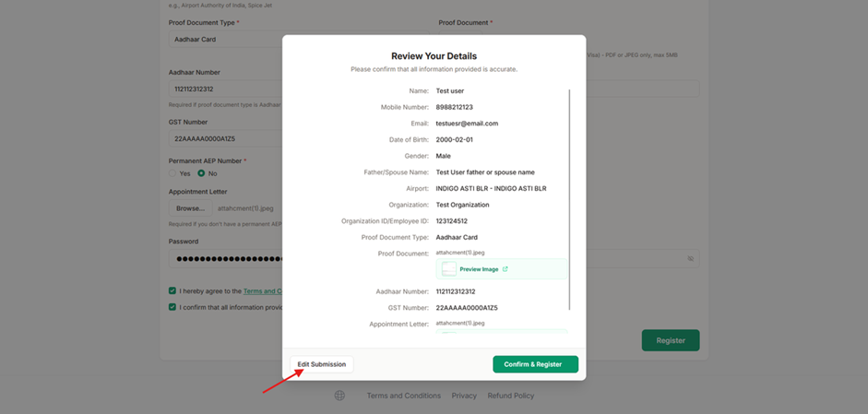Click external-link icon beside Preview Image

[x=505, y=269]
